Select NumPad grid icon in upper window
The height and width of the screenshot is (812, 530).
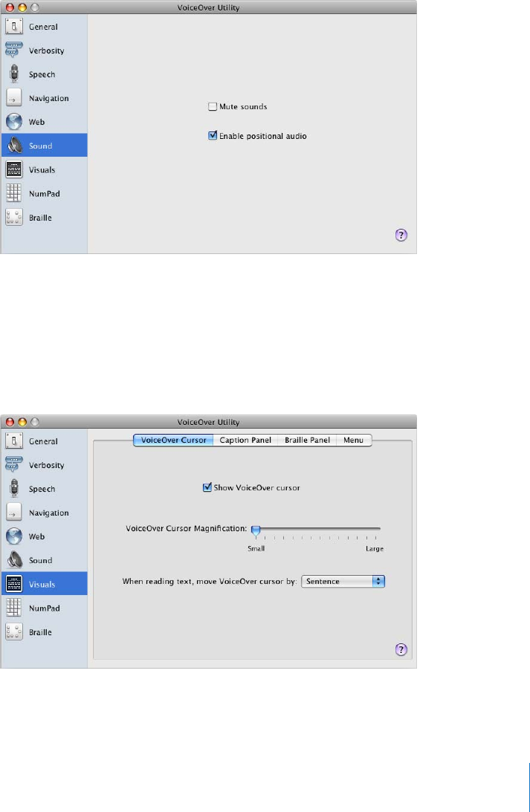coord(14,193)
